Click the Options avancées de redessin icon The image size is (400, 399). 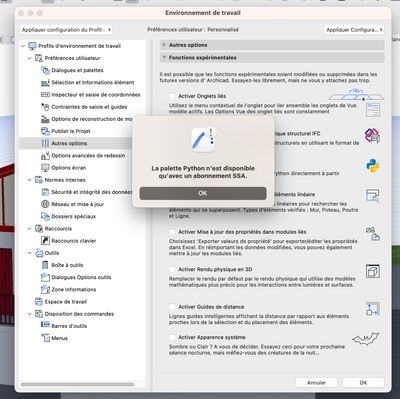[45, 155]
